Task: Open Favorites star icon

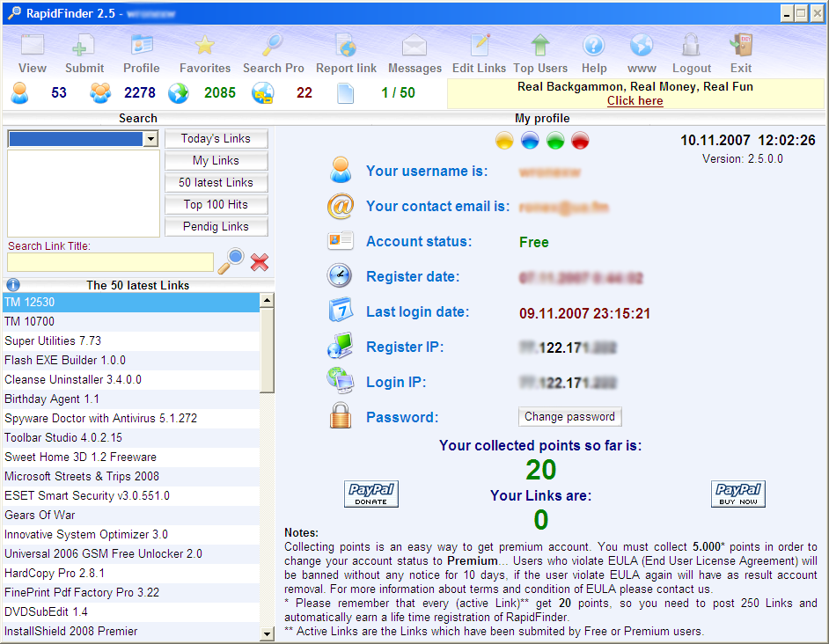Action: (204, 45)
